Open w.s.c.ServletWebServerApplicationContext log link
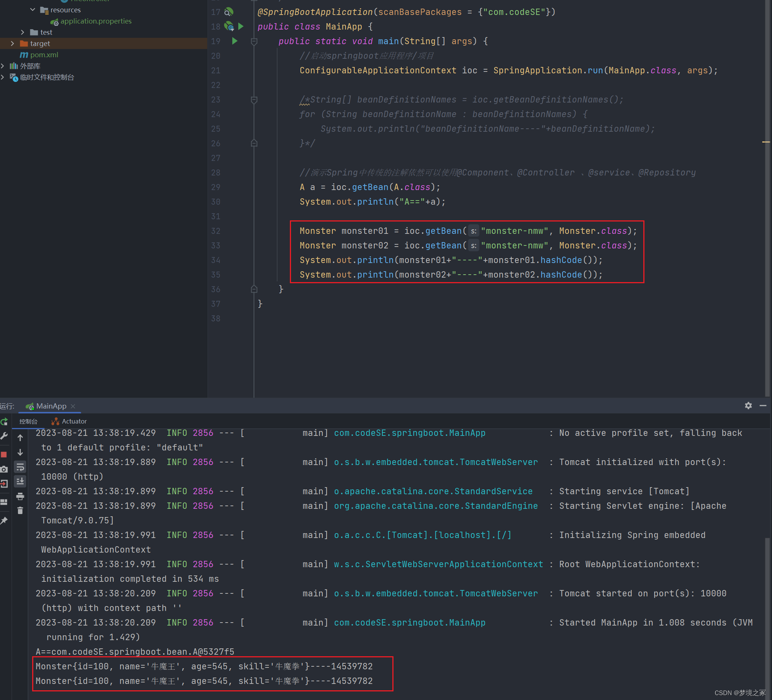 click(438, 564)
